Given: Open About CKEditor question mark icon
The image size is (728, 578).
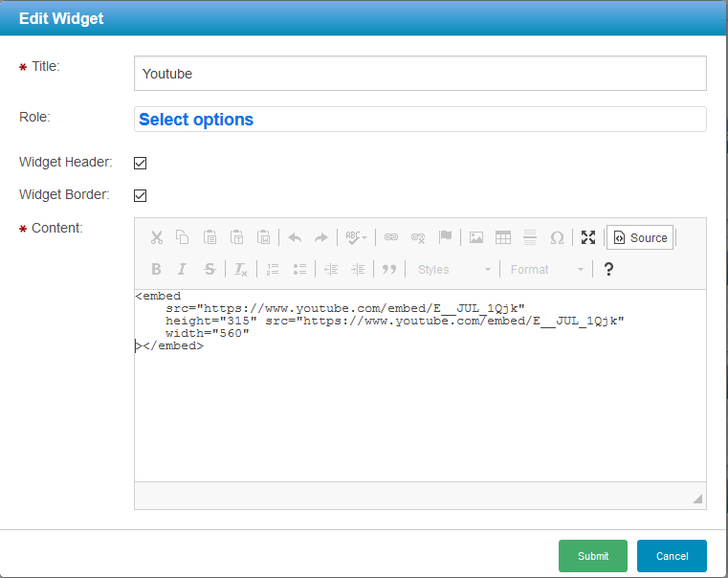Looking at the screenshot, I should (608, 270).
